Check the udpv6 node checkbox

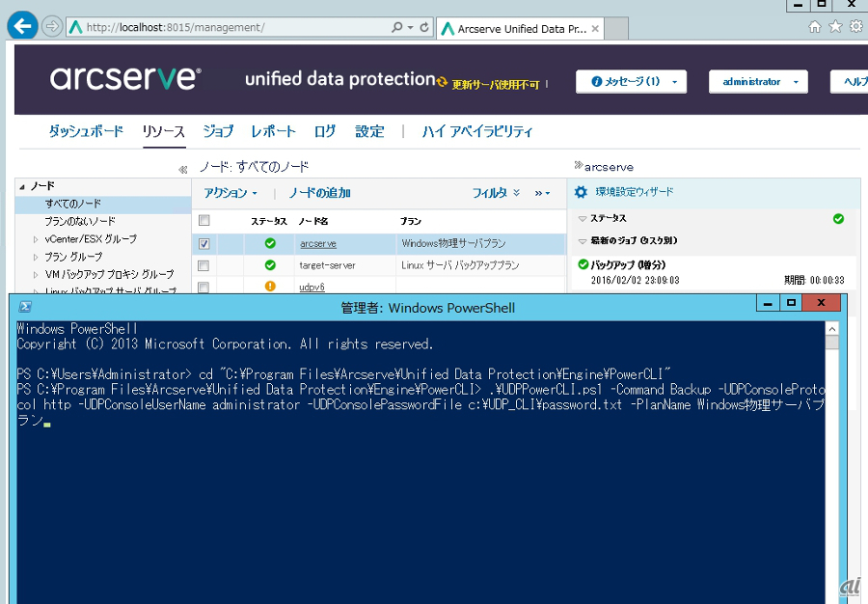coord(204,288)
